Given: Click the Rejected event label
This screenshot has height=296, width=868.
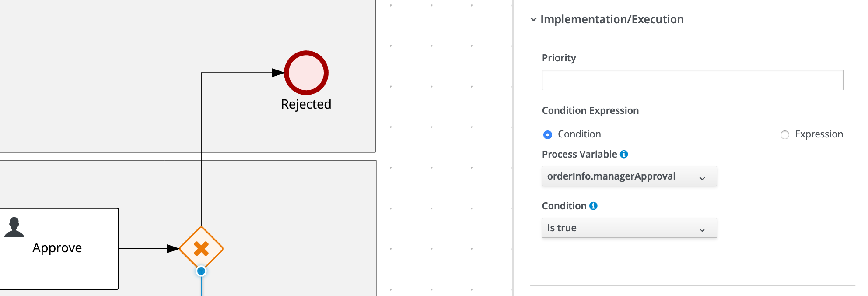Looking at the screenshot, I should click(306, 104).
